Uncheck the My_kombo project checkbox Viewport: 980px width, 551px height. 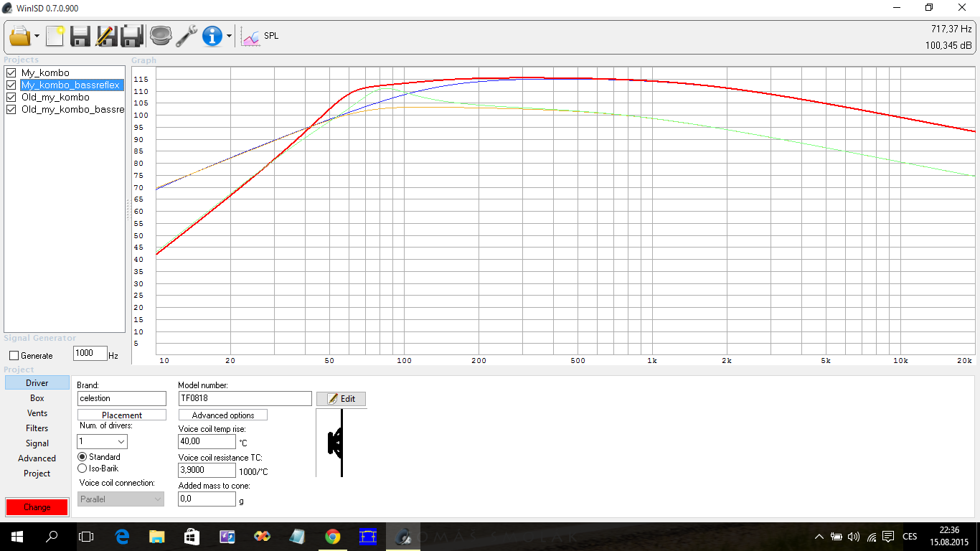pos(11,73)
